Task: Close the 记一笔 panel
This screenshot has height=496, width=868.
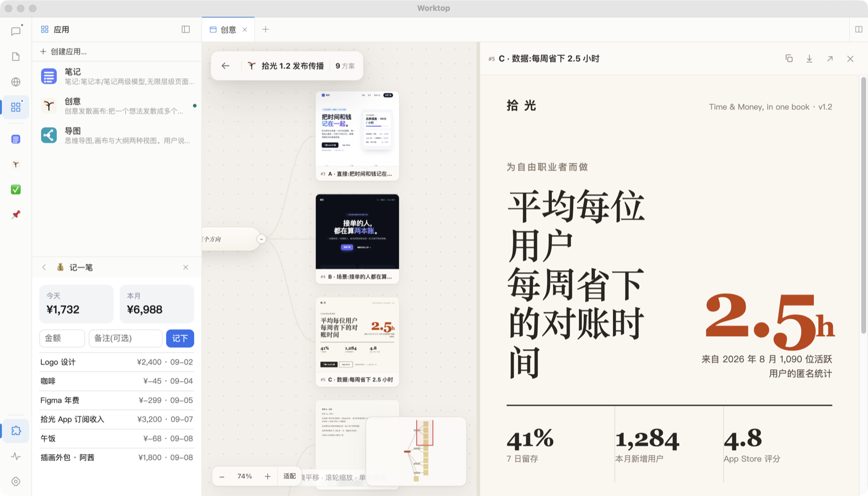Action: coord(186,267)
